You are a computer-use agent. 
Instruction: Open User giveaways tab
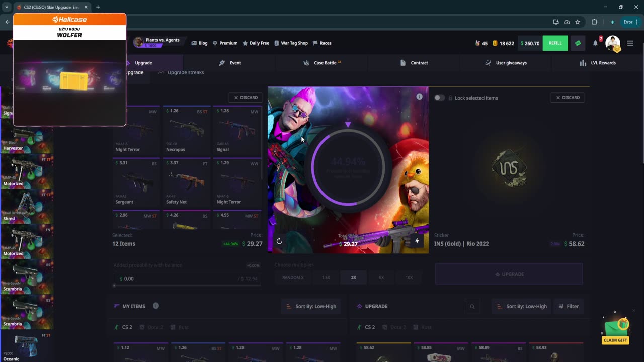click(x=506, y=63)
